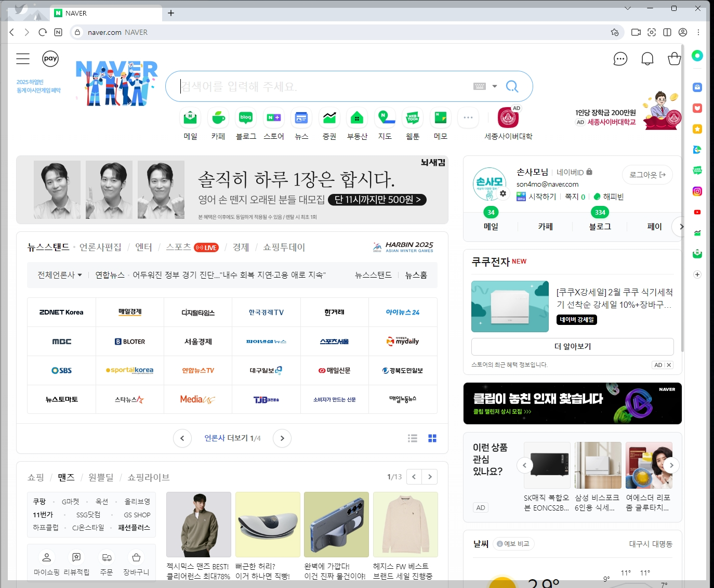Open the ZDNET Korea press tile
Screen dimensions: 714x588
point(61,312)
